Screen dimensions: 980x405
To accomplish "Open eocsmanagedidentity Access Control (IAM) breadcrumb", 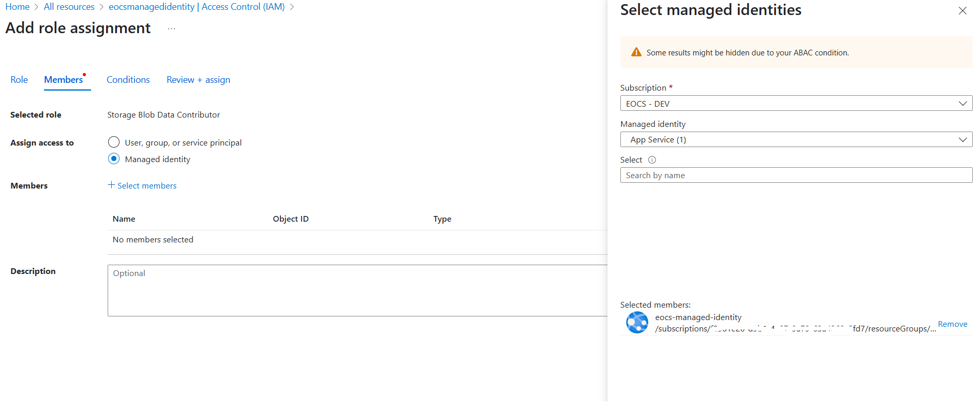I will 197,7.
